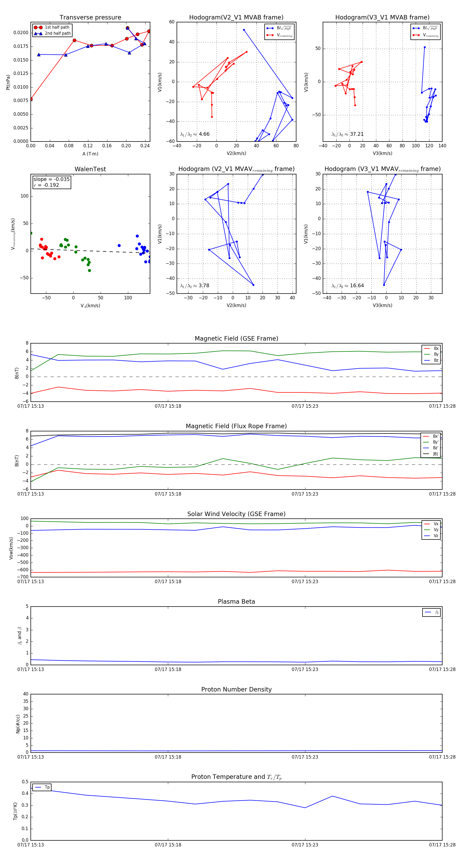Click 'Solar Wind Velocity (GSE Frame)' title
473x868 pixels.
tap(236, 514)
